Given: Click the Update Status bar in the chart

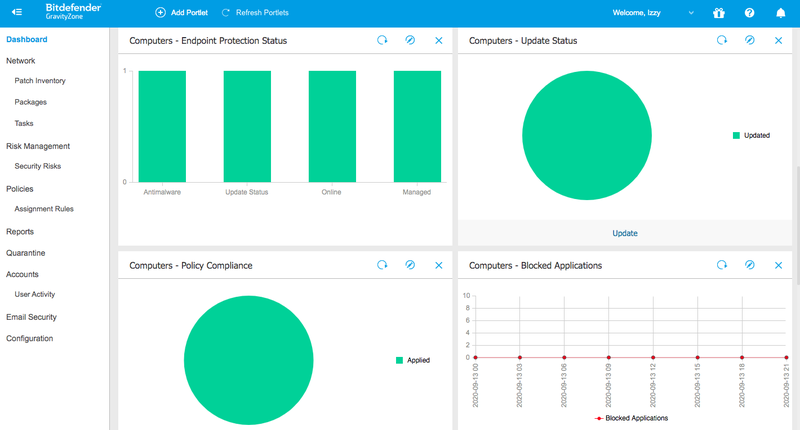Looking at the screenshot, I should [x=247, y=127].
